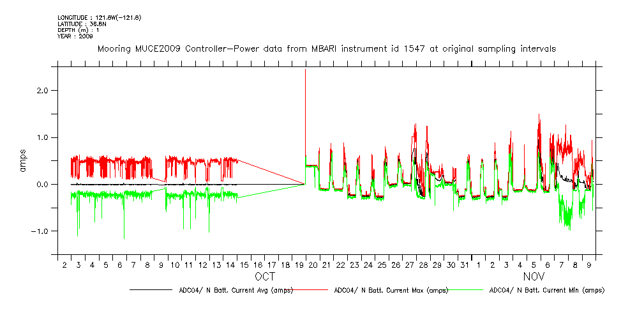
Task: Click day 19 on the date axis
Action: (x=299, y=264)
